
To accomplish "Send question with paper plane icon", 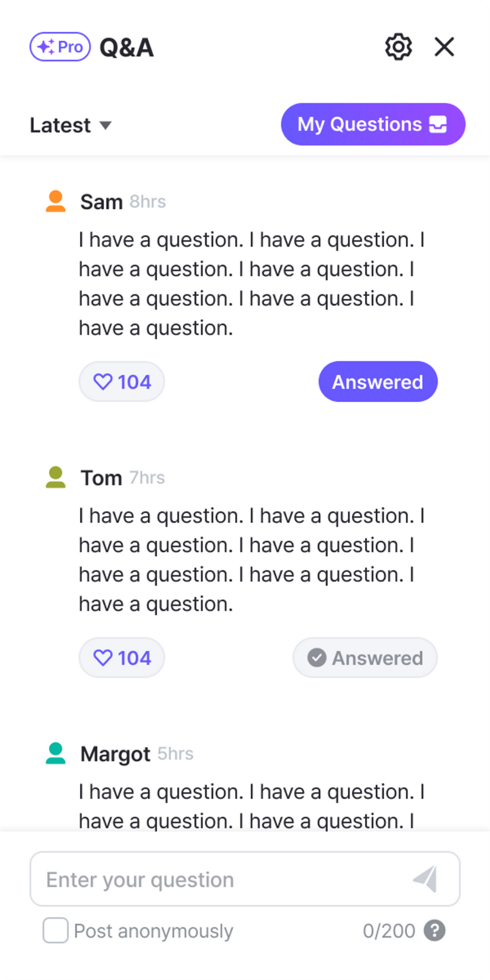I will [425, 879].
